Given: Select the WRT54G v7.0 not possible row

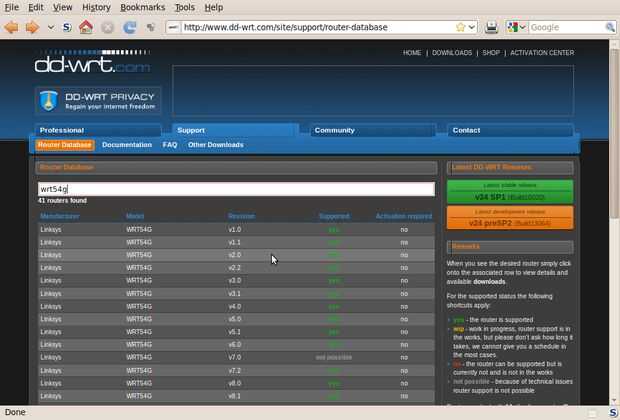Looking at the screenshot, I should point(236,358).
